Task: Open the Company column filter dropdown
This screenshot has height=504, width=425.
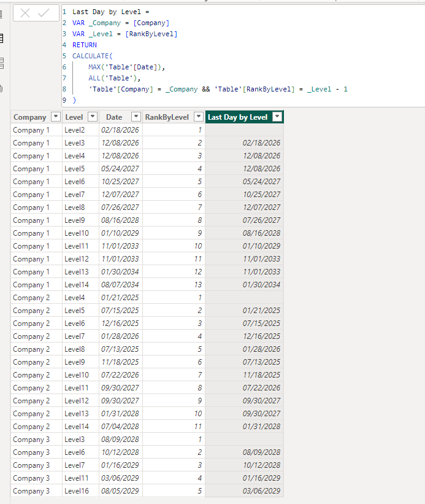Action: pyautogui.click(x=56, y=117)
